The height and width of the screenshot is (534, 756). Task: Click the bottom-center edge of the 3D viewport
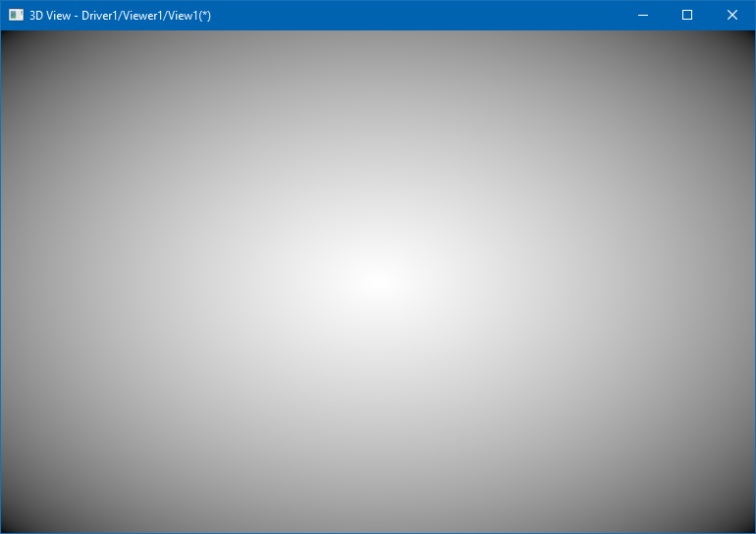[378, 529]
